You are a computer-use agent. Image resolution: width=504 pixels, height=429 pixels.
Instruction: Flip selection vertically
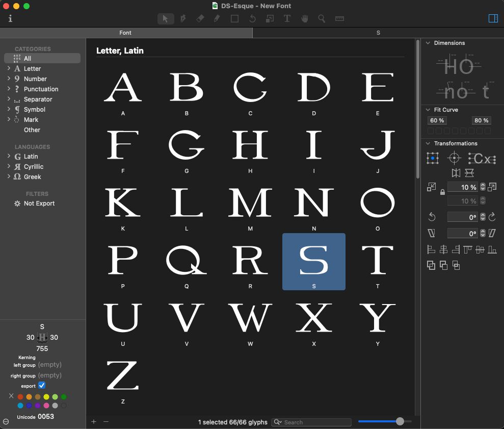[469, 173]
